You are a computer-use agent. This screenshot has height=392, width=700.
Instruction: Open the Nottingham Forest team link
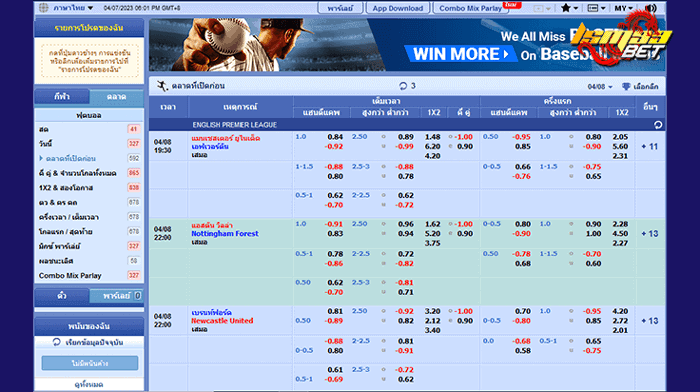225,234
